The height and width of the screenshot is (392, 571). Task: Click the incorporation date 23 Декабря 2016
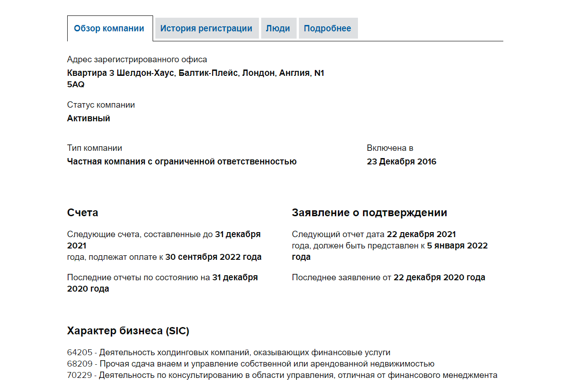click(x=402, y=162)
